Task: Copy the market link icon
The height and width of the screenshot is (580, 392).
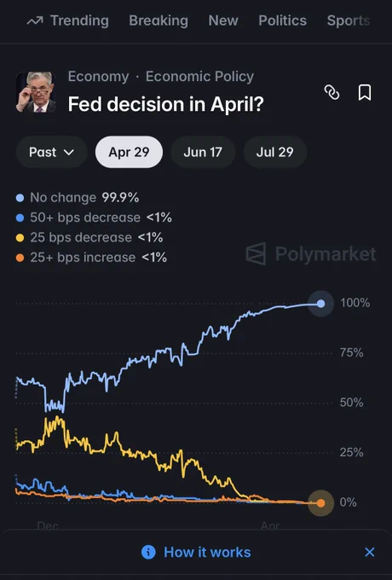Action: 331,92
